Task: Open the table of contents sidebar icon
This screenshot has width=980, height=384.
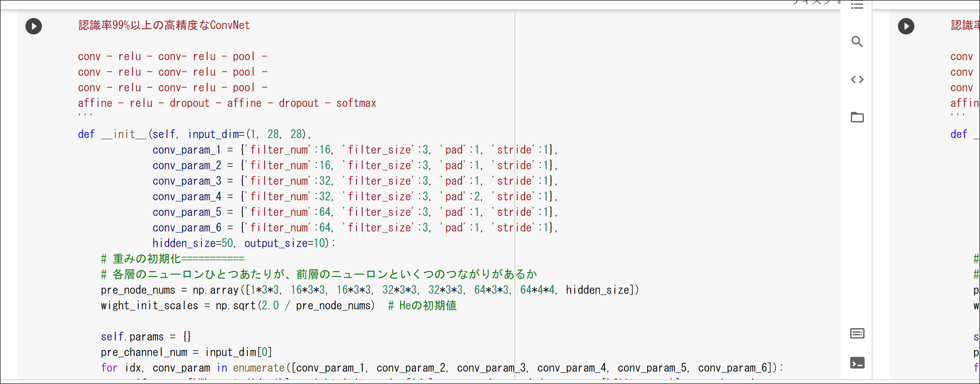Action: (x=857, y=5)
